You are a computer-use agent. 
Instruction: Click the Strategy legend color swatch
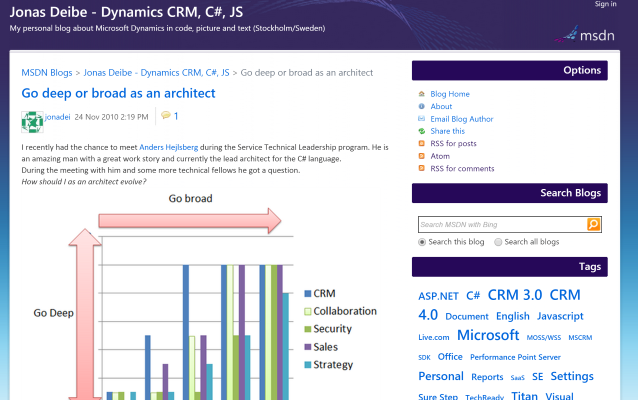[x=308, y=365]
